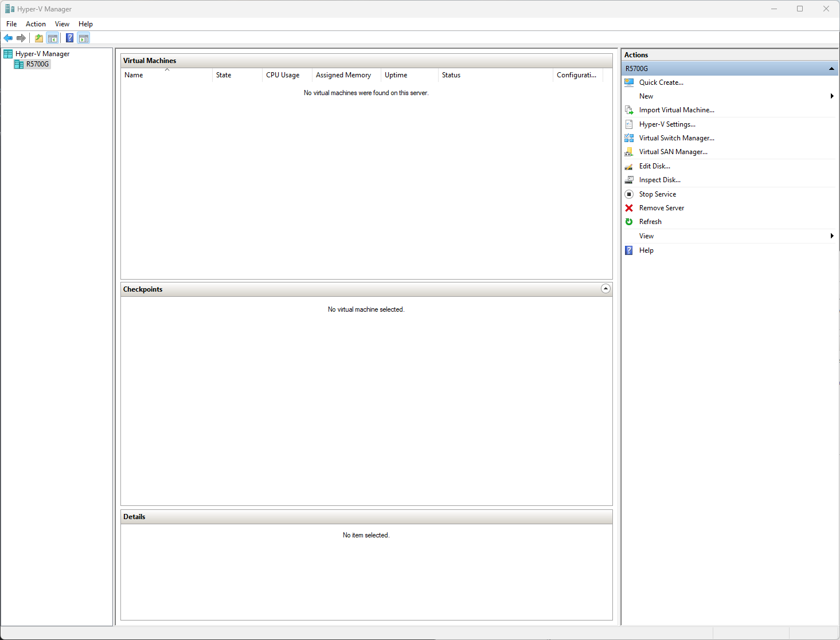Click the Hyper-V Settings page icon
Image resolution: width=840 pixels, height=640 pixels.
pyautogui.click(x=629, y=124)
